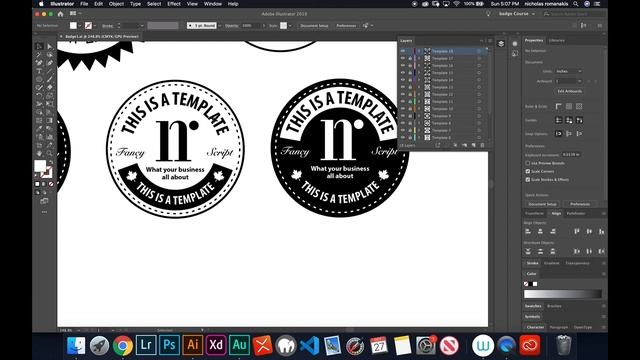Screen dimensions: 640x360
Task: Click the first Guides icon in Properties
Action: click(558, 120)
